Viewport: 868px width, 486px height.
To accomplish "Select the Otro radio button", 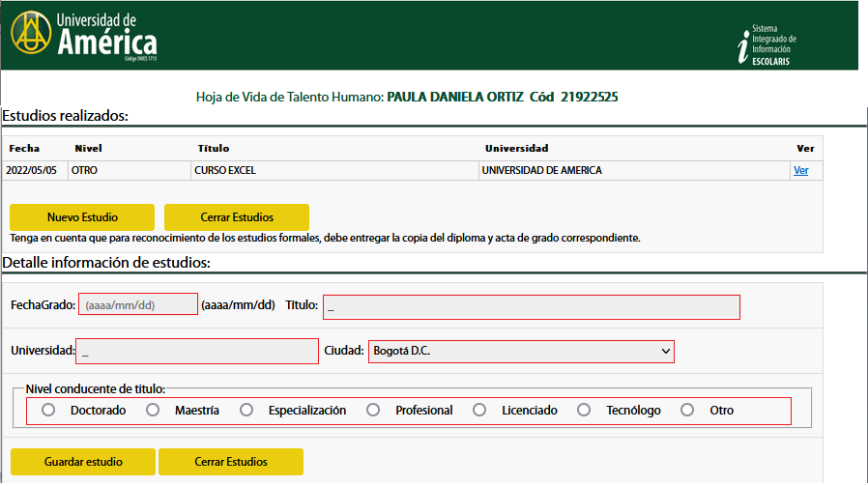I will click(x=687, y=410).
